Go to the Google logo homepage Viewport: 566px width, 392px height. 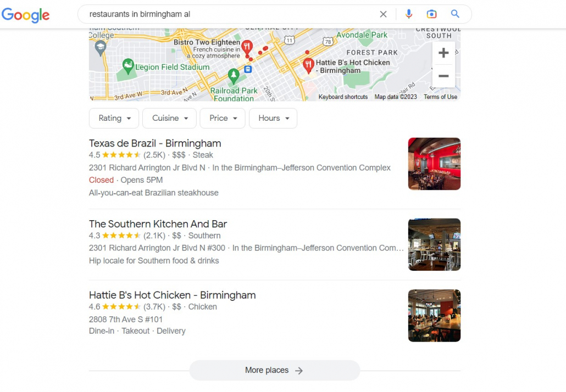coord(26,15)
